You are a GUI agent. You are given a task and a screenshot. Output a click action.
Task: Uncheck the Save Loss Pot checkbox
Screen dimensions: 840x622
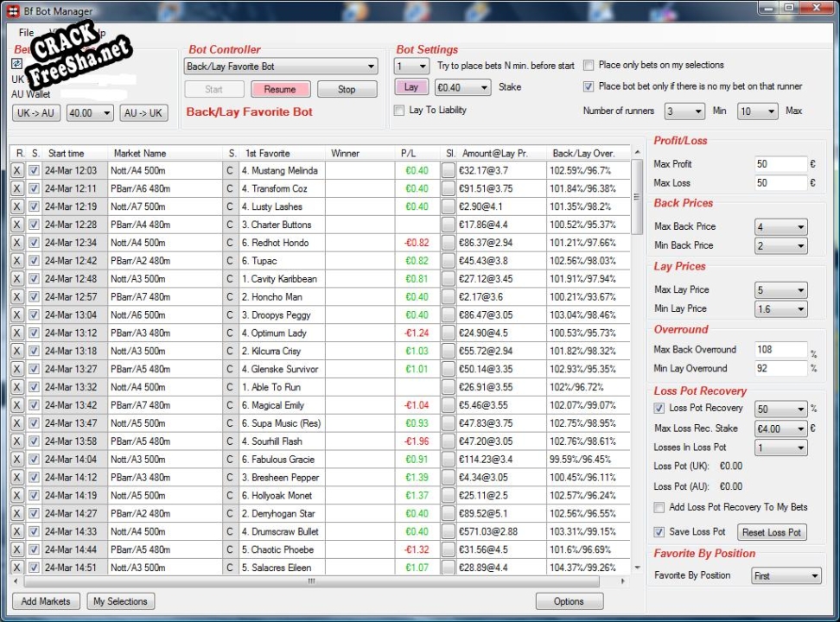pos(660,532)
